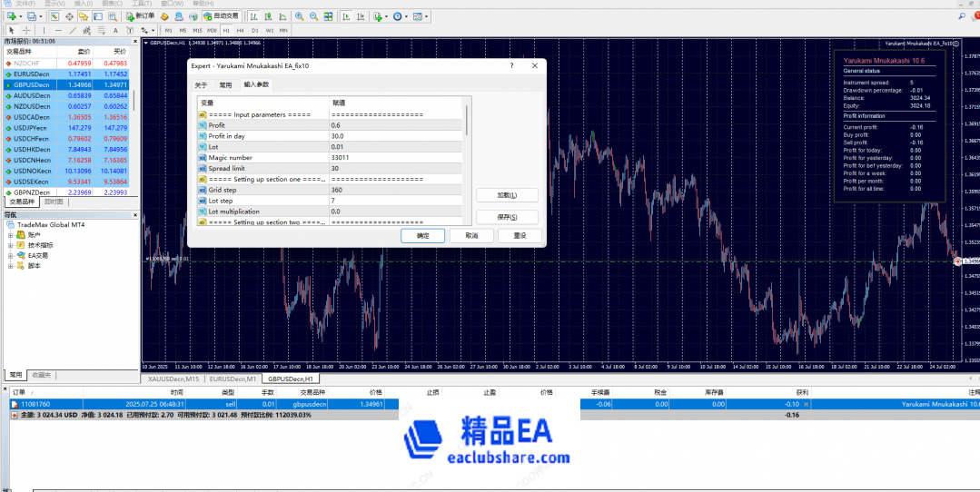
Task: Select USDJPYecn in Market Watch
Action: pos(66,127)
